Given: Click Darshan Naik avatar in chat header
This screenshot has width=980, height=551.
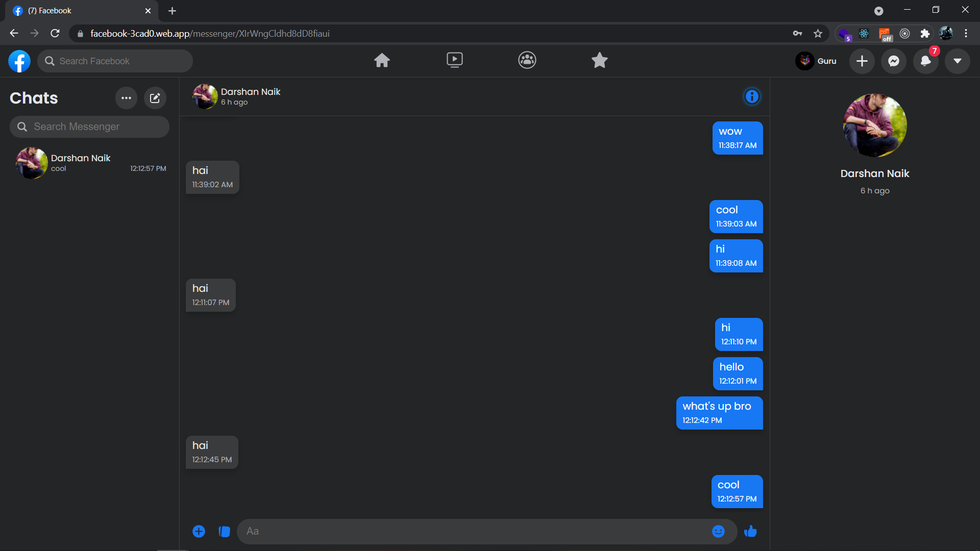Looking at the screenshot, I should 205,96.
